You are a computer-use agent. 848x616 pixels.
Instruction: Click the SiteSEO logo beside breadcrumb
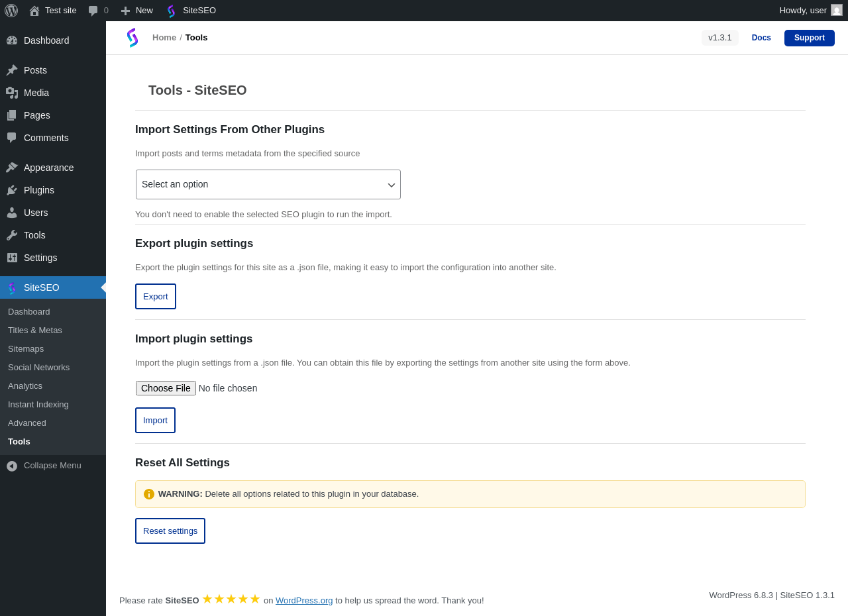[132, 38]
